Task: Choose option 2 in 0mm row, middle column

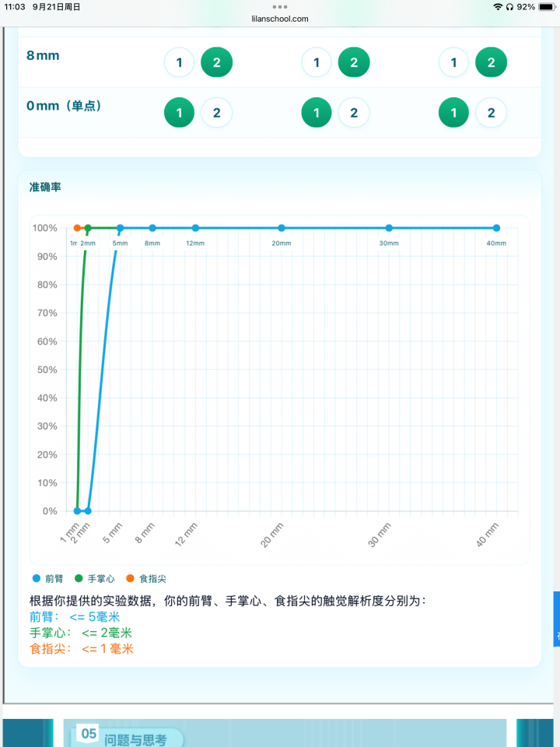Action: coord(354,114)
